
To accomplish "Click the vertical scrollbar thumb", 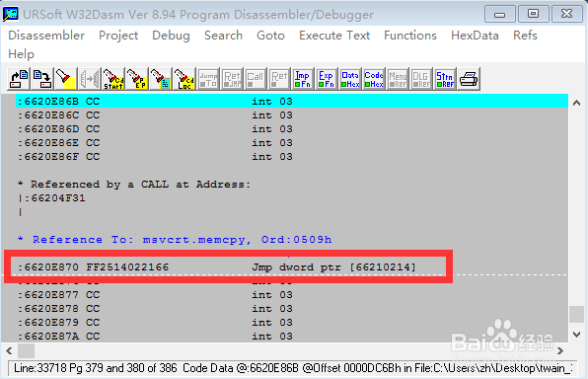I will tap(577, 315).
